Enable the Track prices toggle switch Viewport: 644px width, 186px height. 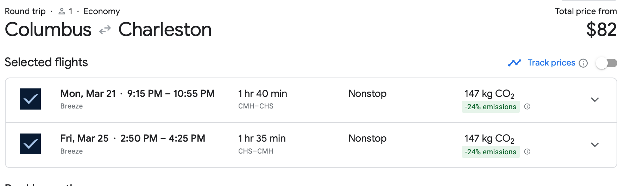[x=606, y=63]
